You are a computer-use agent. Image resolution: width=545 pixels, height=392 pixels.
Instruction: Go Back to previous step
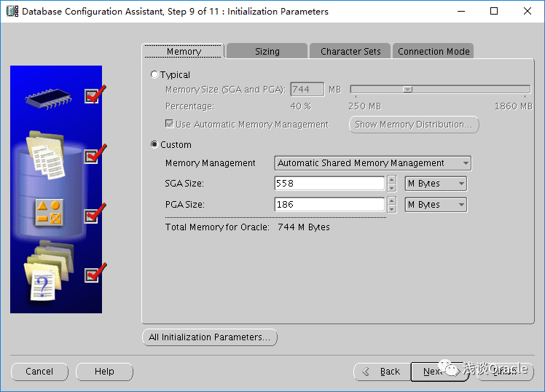pyautogui.click(x=383, y=372)
